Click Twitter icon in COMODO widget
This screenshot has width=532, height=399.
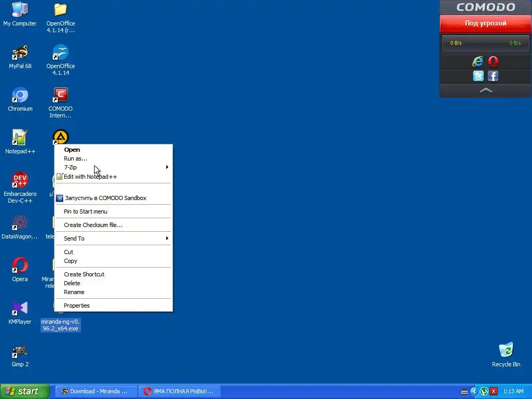pyautogui.click(x=478, y=76)
